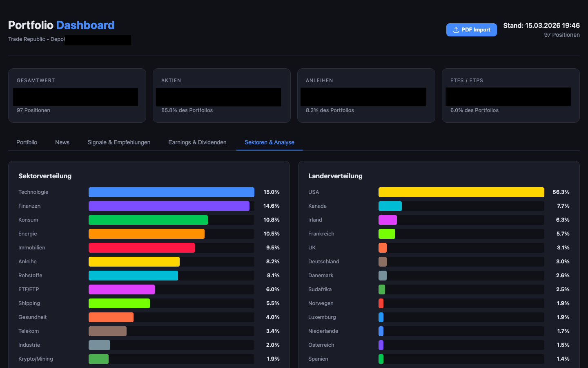Viewport: 588px width, 368px height.
Task: Select the 97 Positionen counter
Action: (561, 35)
